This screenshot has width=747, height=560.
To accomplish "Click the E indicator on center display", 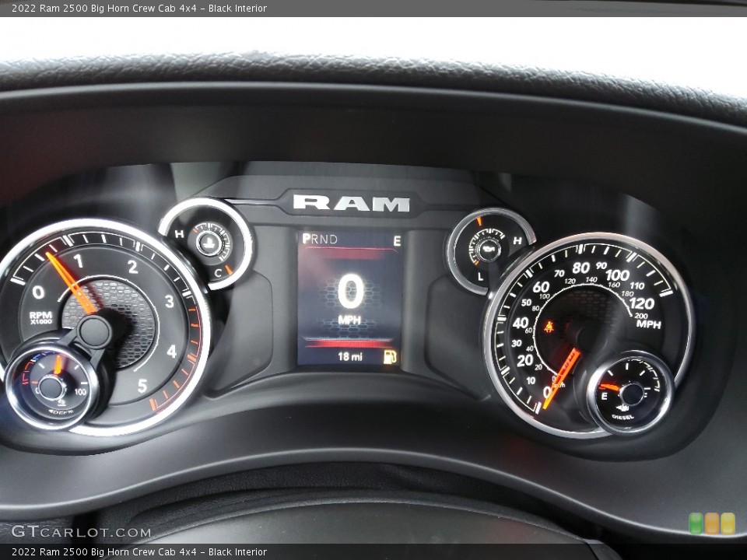I will click(x=396, y=241).
